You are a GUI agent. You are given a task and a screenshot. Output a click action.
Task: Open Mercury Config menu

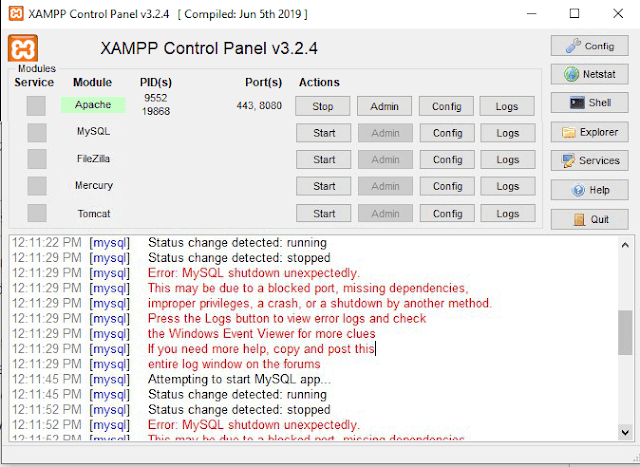coord(447,186)
